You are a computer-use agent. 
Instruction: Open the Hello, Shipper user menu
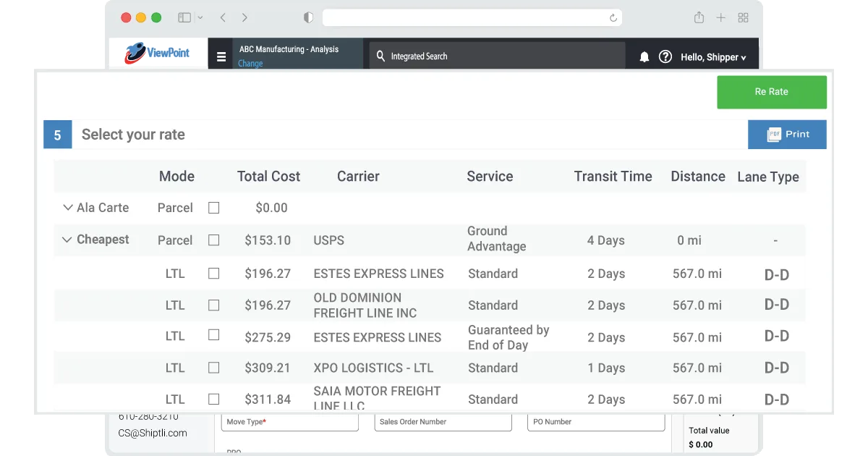pyautogui.click(x=713, y=57)
